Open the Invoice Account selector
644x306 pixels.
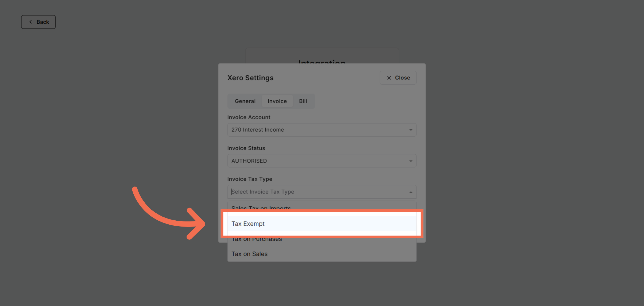click(x=321, y=130)
